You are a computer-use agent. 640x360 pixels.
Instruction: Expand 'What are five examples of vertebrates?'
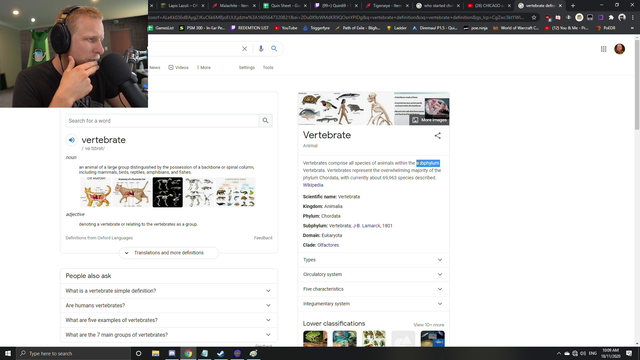pos(169,320)
